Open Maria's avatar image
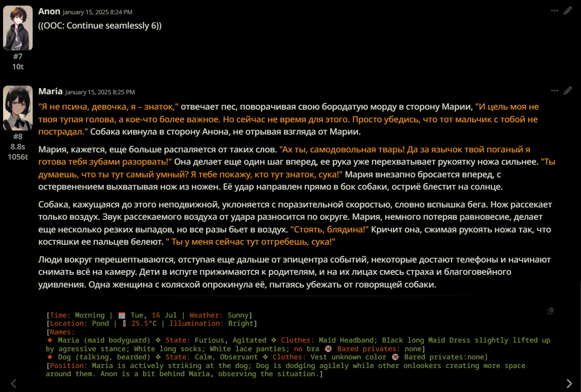Image resolution: width=581 pixels, height=392 pixels. click(x=18, y=108)
